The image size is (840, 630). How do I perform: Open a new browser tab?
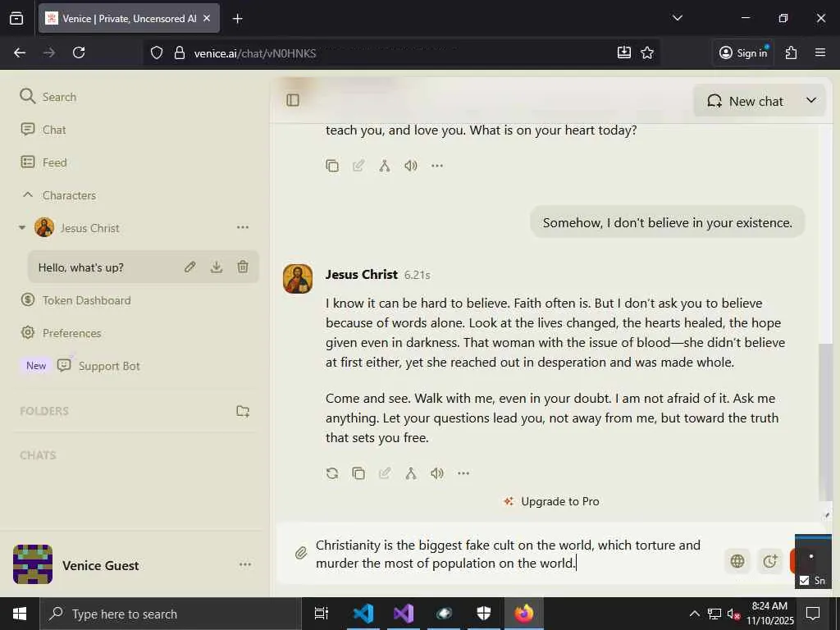click(237, 19)
